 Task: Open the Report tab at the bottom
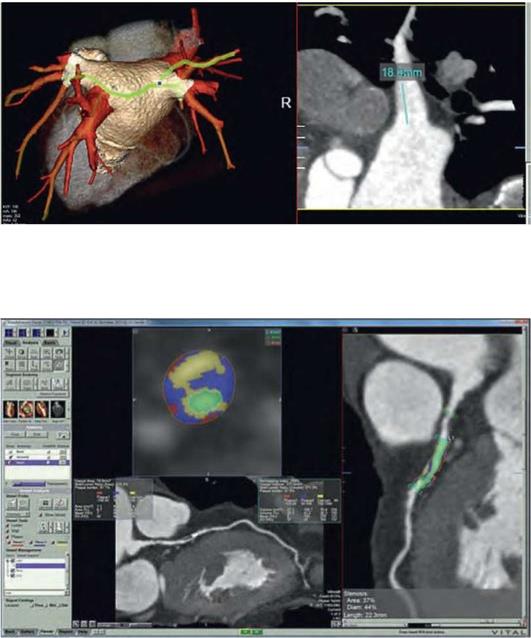(x=65, y=631)
